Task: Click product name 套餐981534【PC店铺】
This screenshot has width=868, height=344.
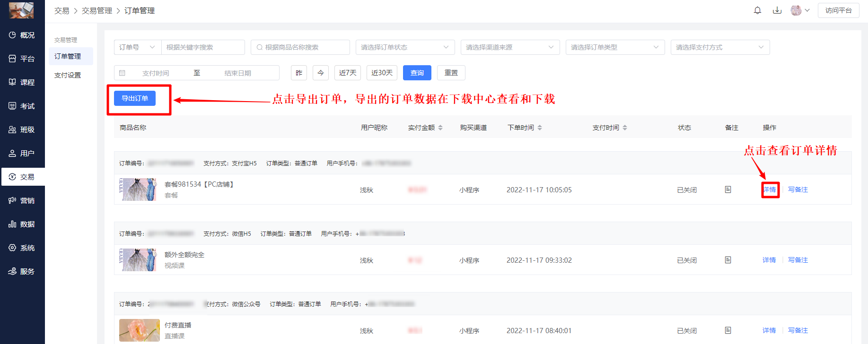Action: point(199,184)
